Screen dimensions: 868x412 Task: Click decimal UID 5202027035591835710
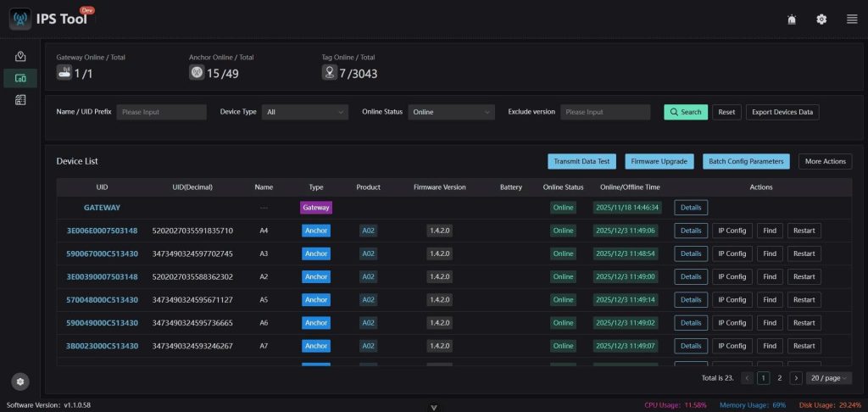point(192,231)
